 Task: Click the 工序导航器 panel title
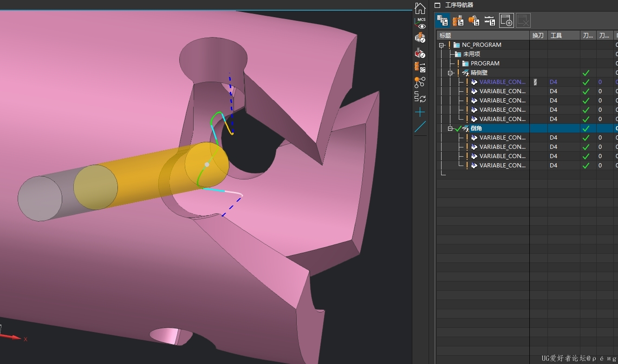click(459, 5)
